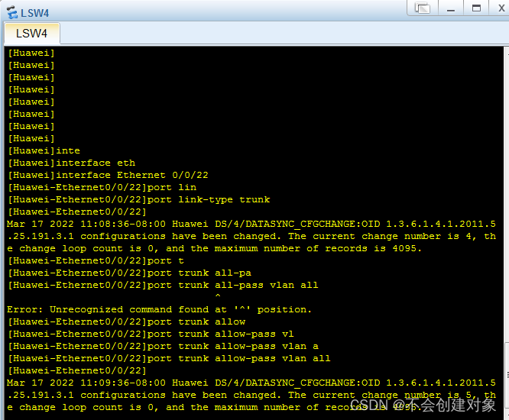Image resolution: width=509 pixels, height=420 pixels.
Task: Click the 'Error: Unrecognized command found' message
Action: (x=159, y=309)
